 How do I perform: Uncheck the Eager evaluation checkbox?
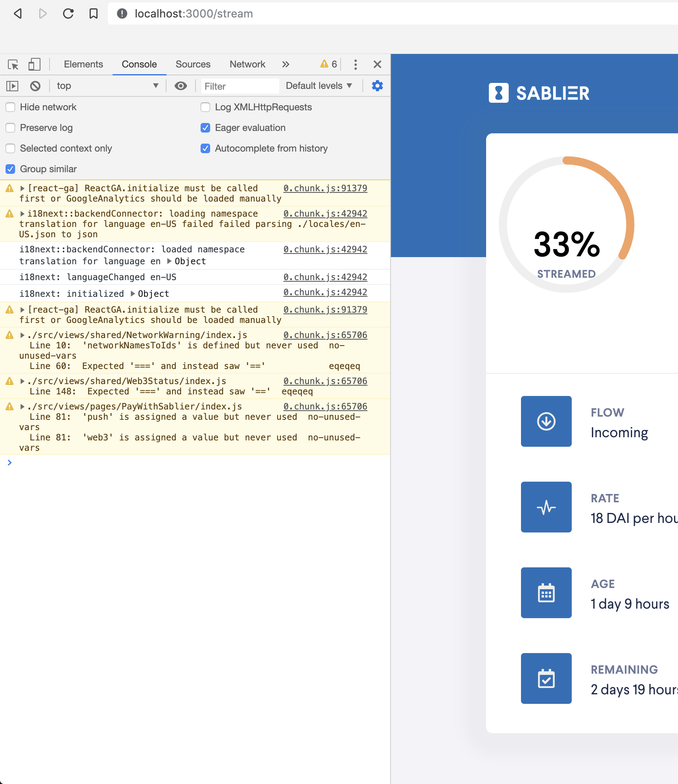coord(205,128)
